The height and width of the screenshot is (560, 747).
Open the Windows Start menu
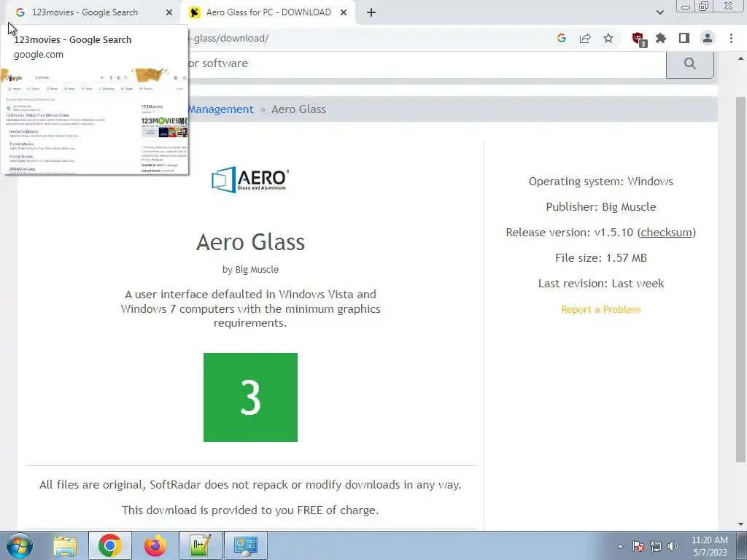click(x=20, y=545)
